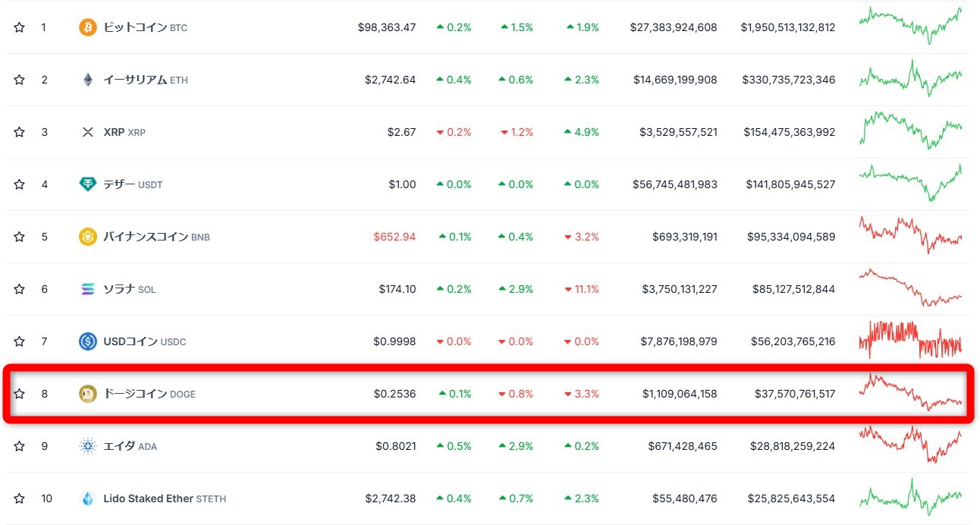980x525 pixels.
Task: Open the XRP coin name link
Action: pos(124,132)
